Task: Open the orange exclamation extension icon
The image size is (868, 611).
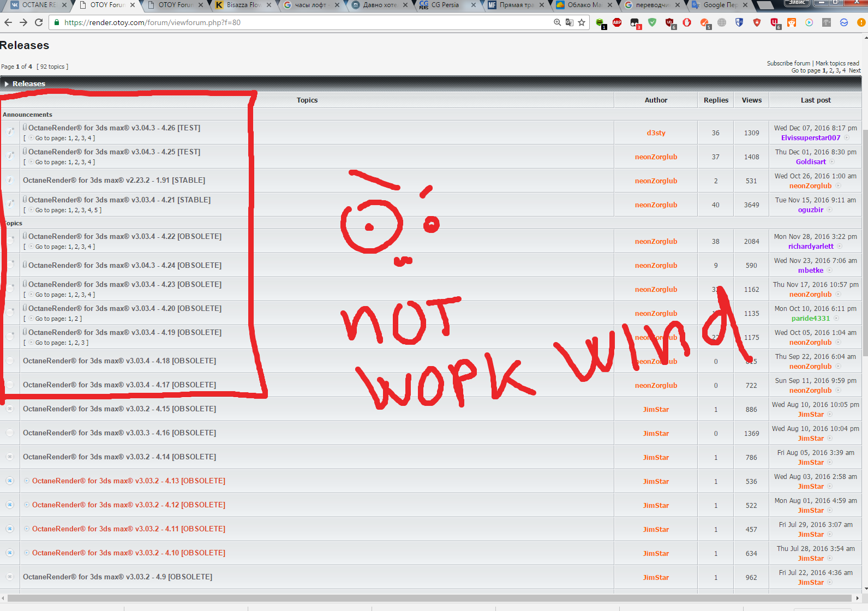Action: [861, 22]
